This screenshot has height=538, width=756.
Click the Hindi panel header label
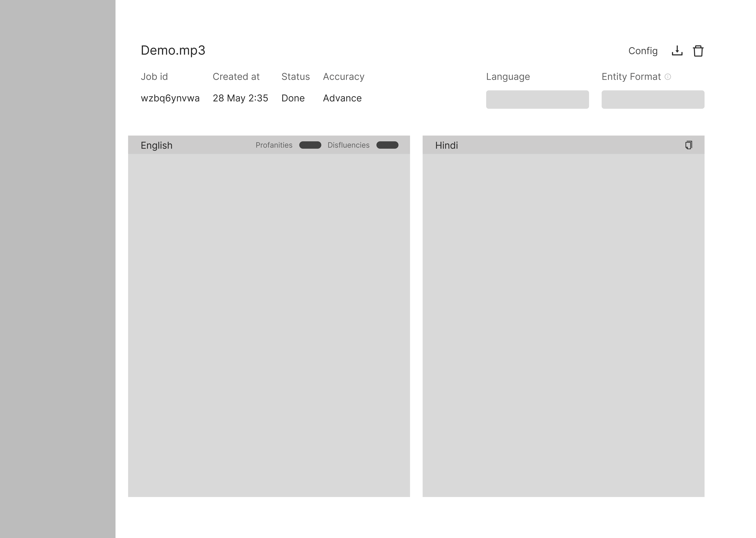(x=446, y=145)
